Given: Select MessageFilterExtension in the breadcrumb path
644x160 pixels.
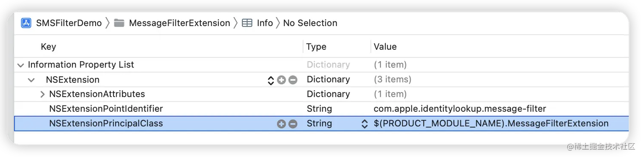Looking at the screenshot, I should (x=179, y=23).
